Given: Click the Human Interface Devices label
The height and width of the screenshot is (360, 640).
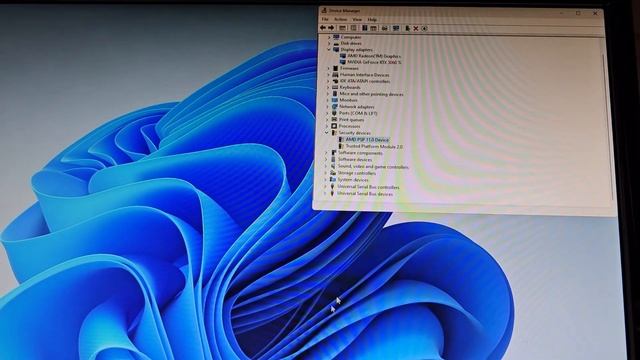Looking at the screenshot, I should pyautogui.click(x=364, y=75).
